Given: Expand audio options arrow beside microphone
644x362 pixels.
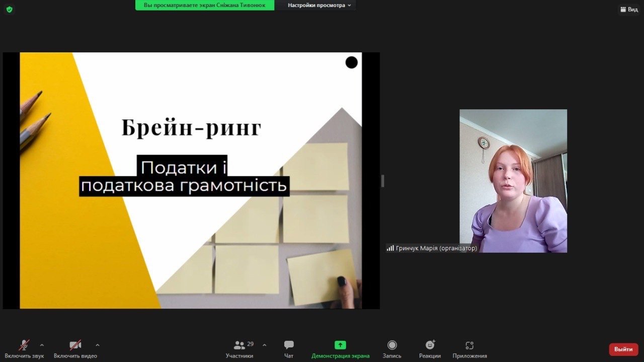Looking at the screenshot, I should tap(42, 345).
